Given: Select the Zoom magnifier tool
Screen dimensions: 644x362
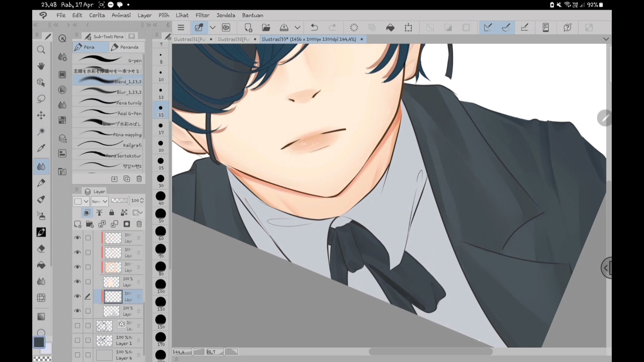Looking at the screenshot, I should pos(41,50).
